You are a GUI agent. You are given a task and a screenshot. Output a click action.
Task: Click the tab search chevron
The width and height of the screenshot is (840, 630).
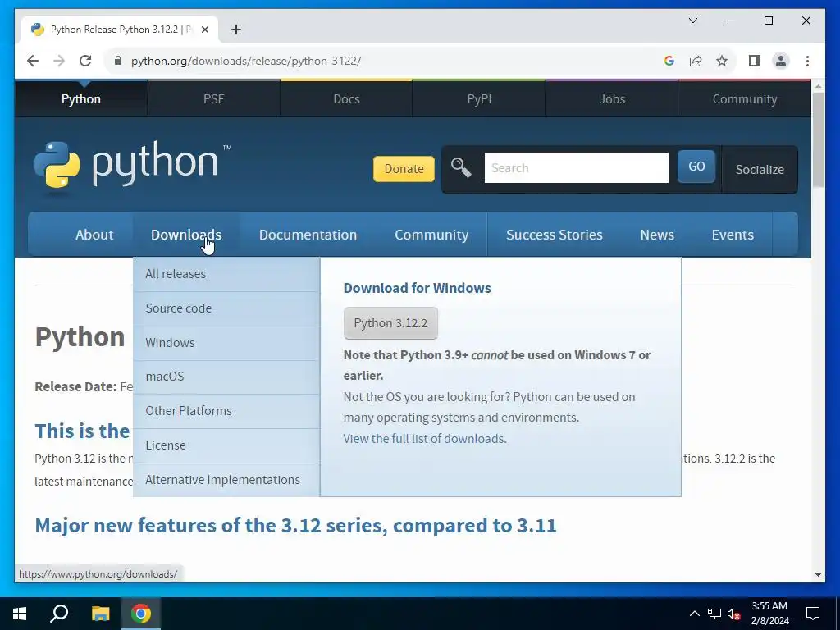click(692, 21)
